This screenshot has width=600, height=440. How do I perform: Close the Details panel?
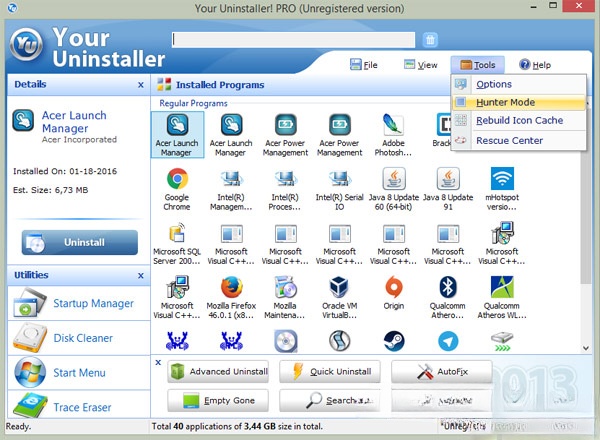141,85
